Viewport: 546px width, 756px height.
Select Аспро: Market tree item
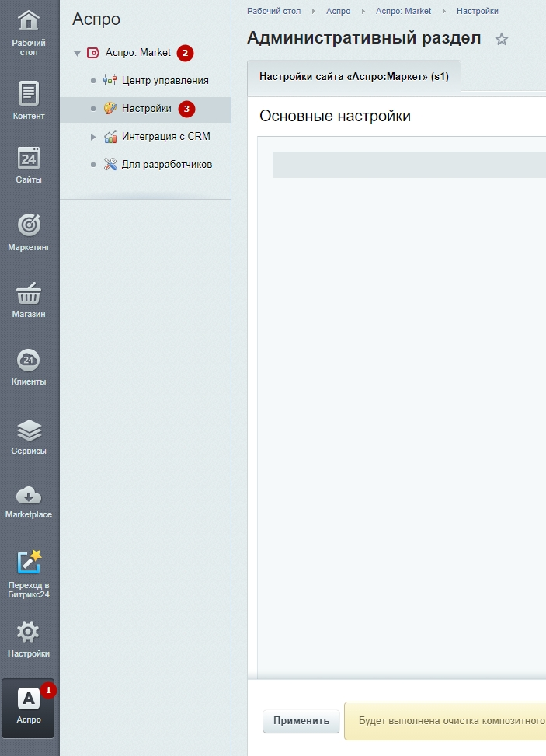[137, 53]
